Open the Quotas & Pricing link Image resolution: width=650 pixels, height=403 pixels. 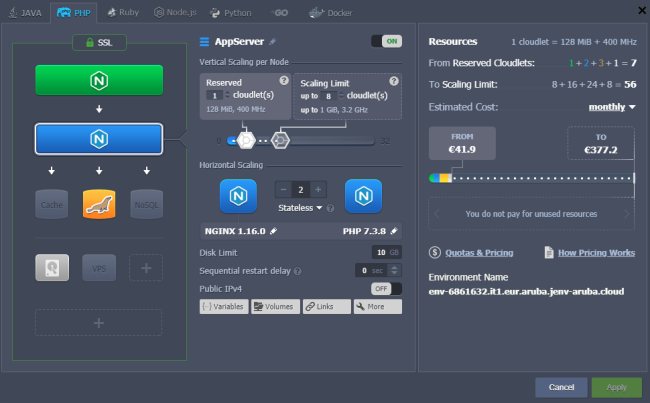(x=479, y=252)
